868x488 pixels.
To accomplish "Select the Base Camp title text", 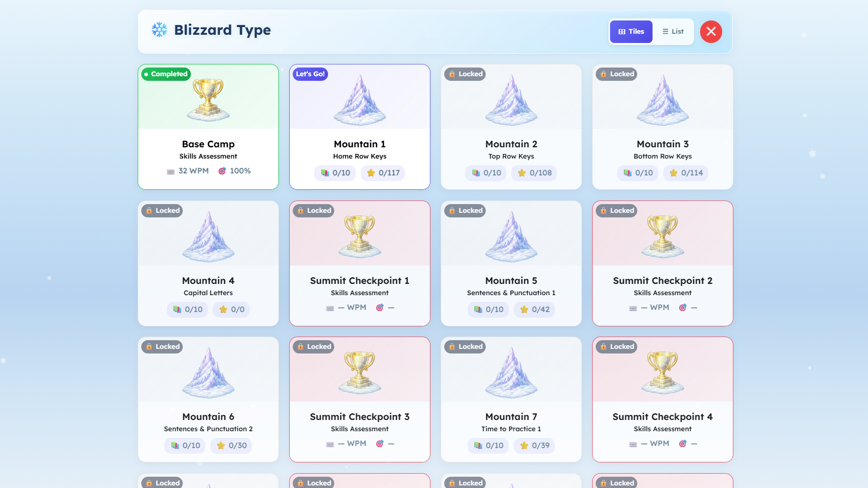I will [x=208, y=144].
